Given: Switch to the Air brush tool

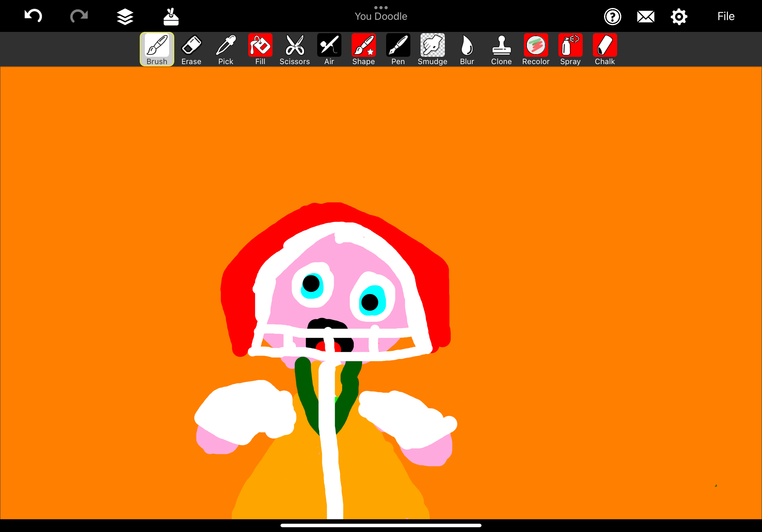Looking at the screenshot, I should 329,49.
